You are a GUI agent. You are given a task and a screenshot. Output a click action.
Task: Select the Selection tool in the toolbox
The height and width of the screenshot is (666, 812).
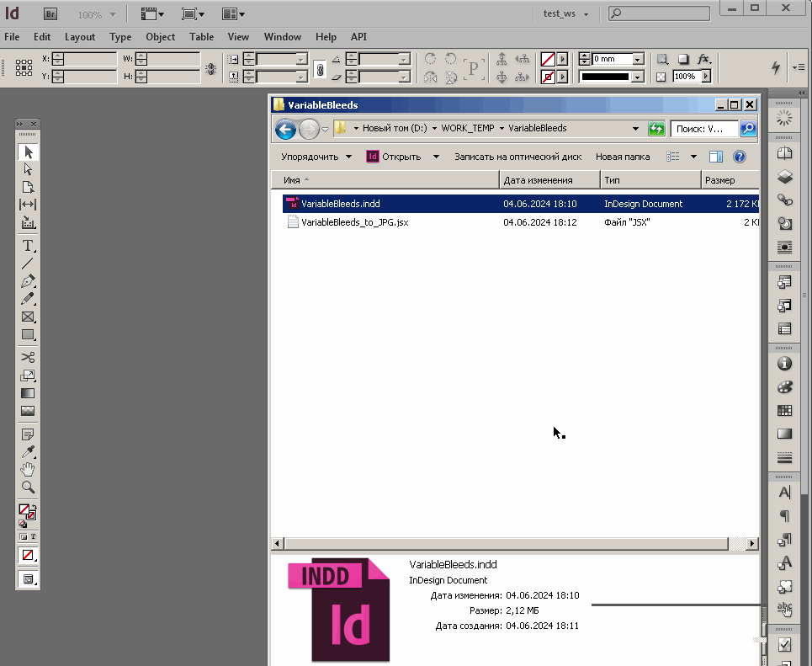[x=28, y=152]
